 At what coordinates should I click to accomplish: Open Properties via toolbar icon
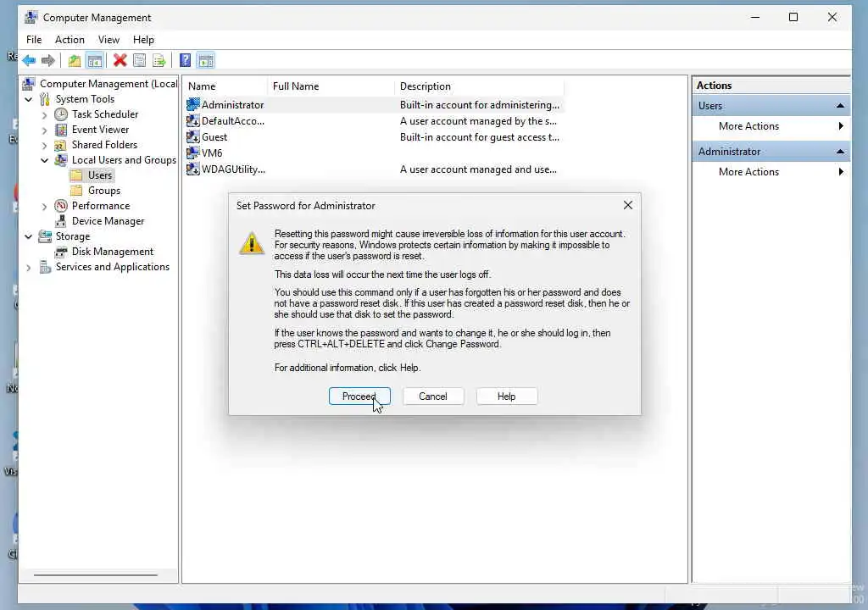click(140, 60)
